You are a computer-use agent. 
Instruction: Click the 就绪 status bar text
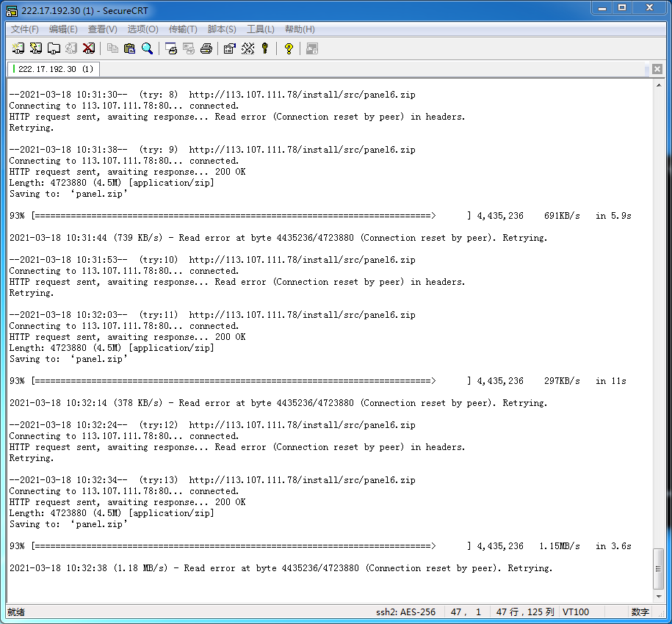tap(16, 612)
